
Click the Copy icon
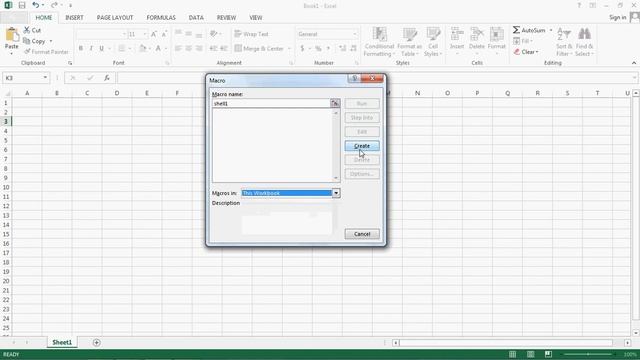tap(27, 41)
